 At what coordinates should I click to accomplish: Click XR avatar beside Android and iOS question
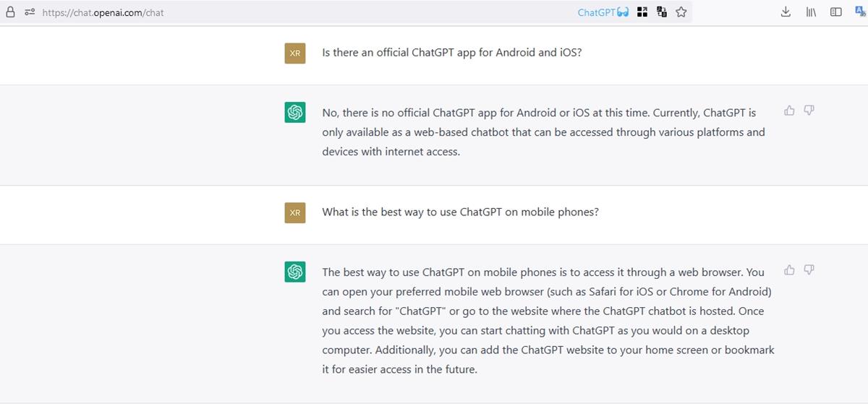(x=295, y=53)
